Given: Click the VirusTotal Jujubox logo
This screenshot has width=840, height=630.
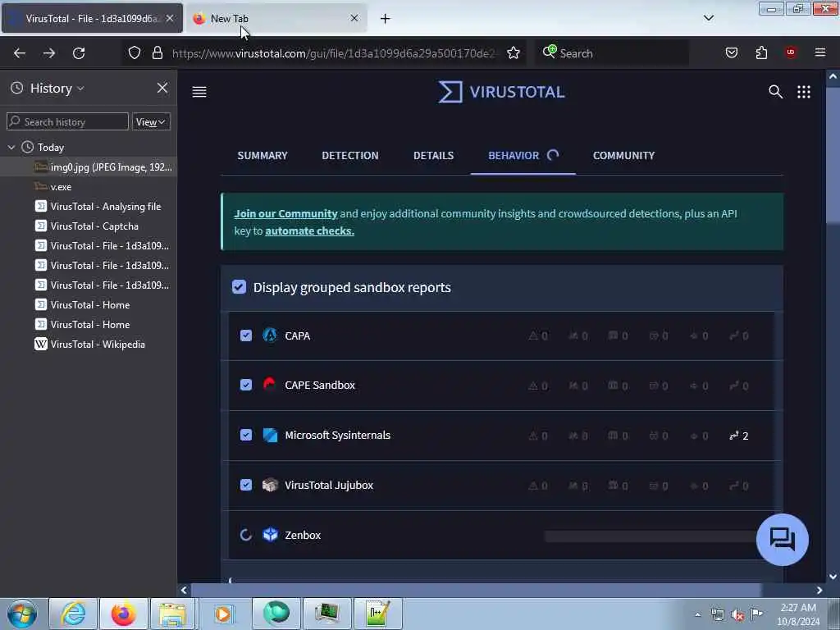Looking at the screenshot, I should (270, 485).
